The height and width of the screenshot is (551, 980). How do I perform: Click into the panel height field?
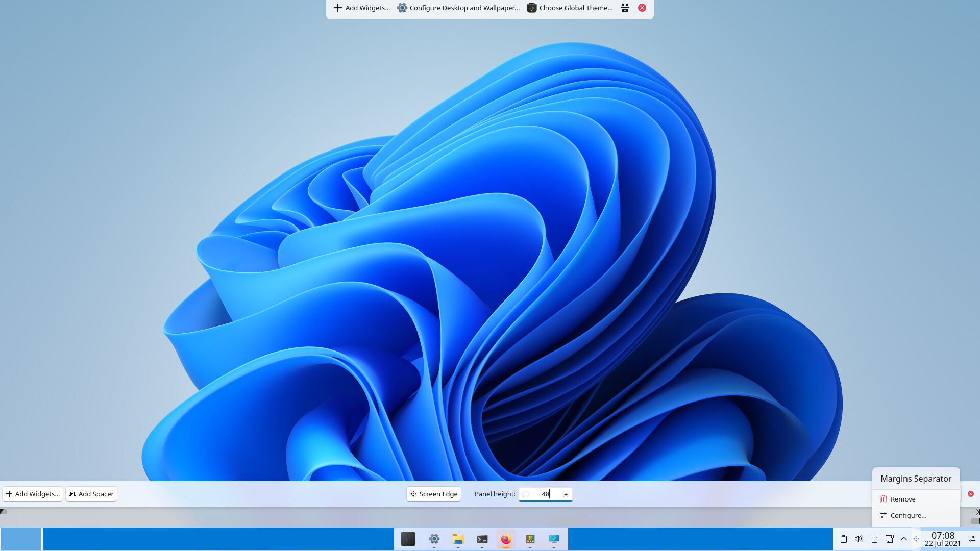(545, 494)
